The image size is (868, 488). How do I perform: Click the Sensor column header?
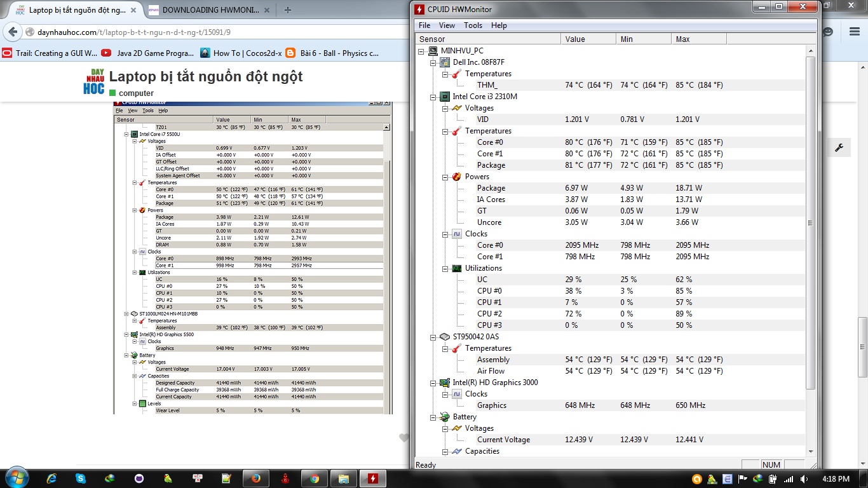(489, 39)
